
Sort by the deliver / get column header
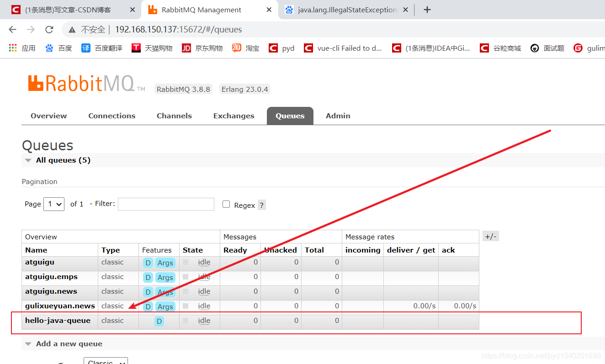tap(411, 250)
